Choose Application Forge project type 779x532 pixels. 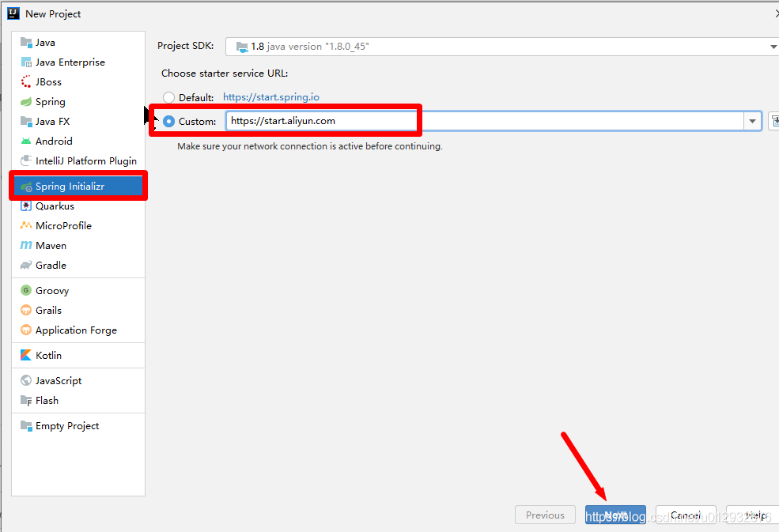[78, 330]
